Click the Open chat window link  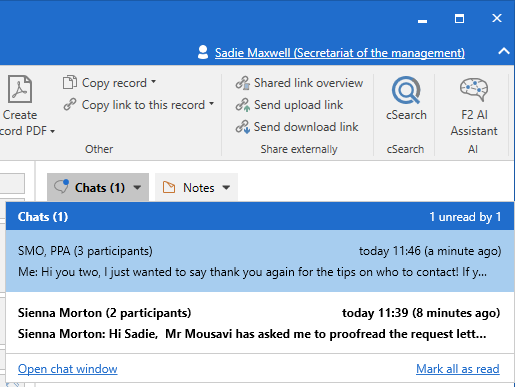(x=68, y=369)
